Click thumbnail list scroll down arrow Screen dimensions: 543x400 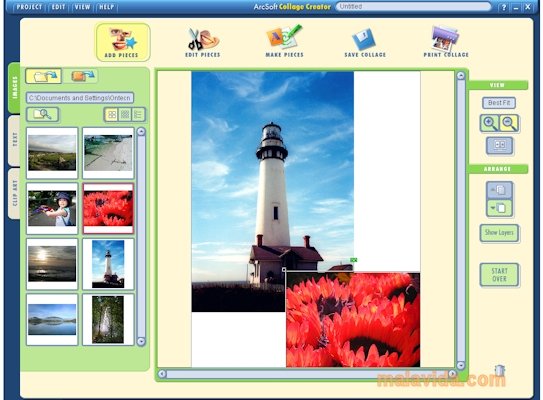pos(141,341)
